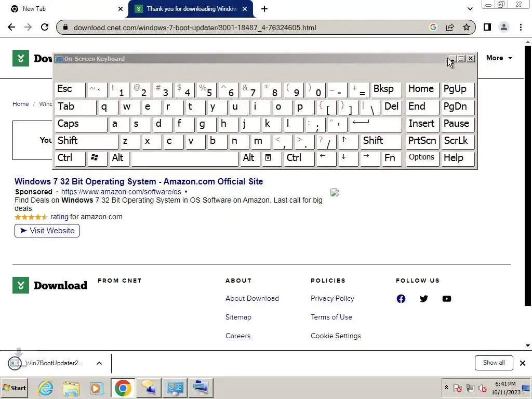Viewport: 532px width, 399px height.
Task: Open the Amazon Windows 7 ad headline link
Action: pos(138,181)
